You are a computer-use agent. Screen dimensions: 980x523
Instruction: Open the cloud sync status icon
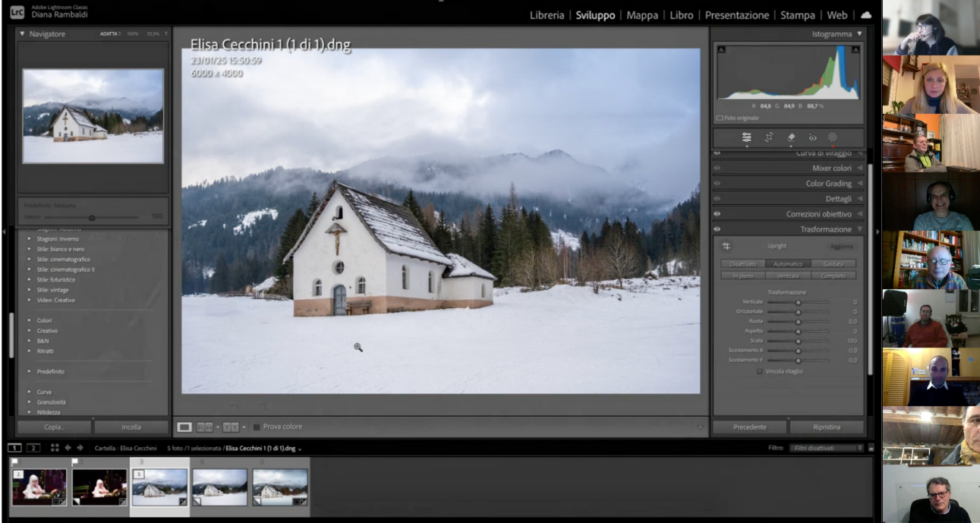(865, 15)
